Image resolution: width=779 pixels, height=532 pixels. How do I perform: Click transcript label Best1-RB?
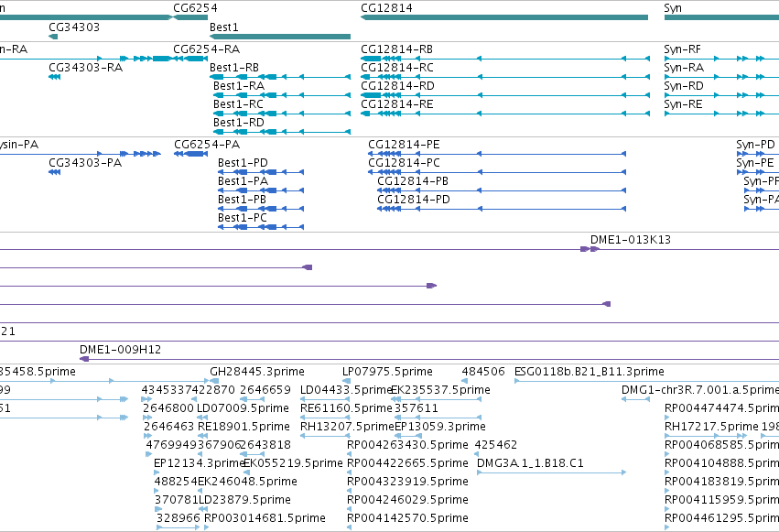pyautogui.click(x=234, y=68)
